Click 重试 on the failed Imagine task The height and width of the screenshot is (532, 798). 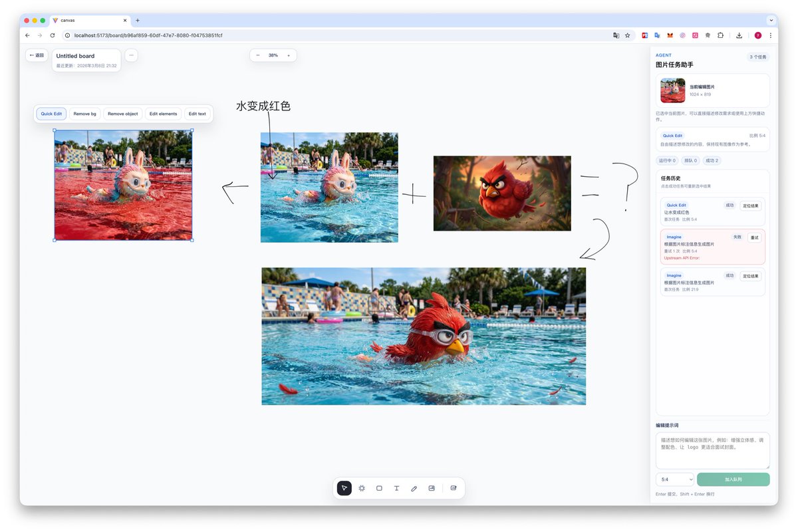[x=754, y=237]
